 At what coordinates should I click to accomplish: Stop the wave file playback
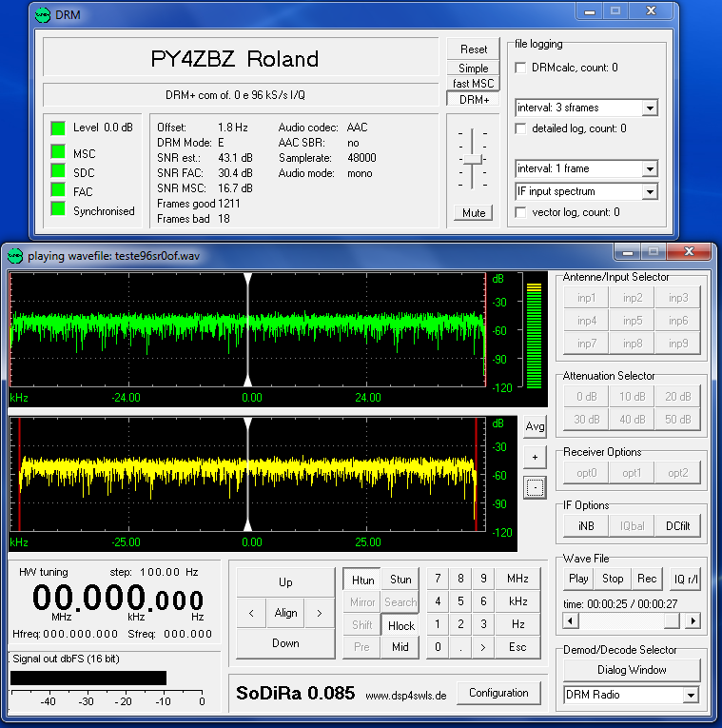coord(613,579)
